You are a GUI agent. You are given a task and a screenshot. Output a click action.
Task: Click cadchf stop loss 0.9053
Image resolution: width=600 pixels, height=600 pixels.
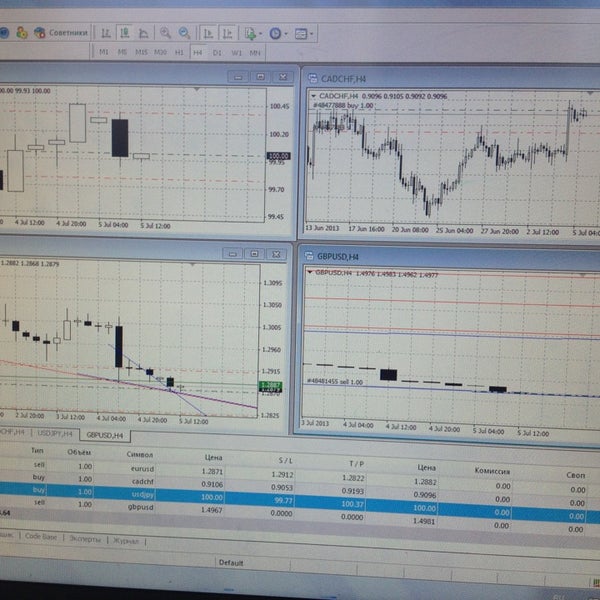point(282,488)
